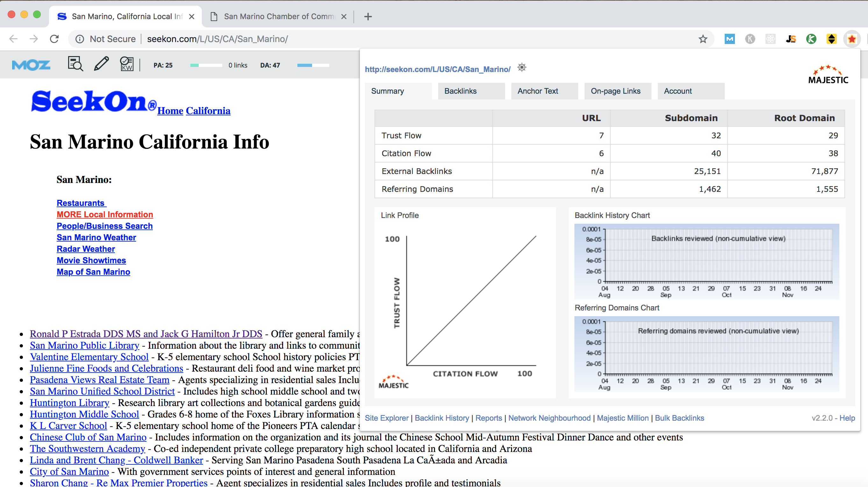Click the Referring Domains Chart image

[707, 354]
